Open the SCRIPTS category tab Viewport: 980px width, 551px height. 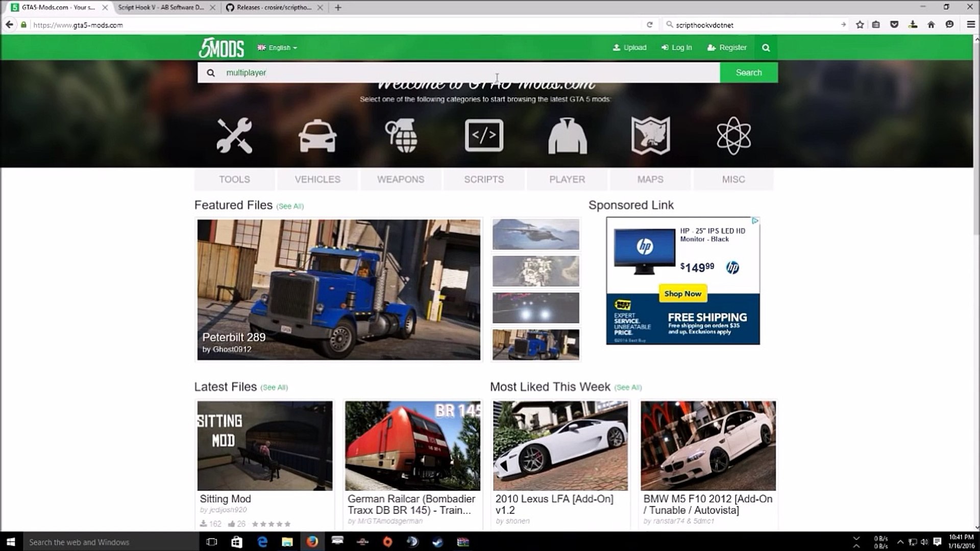484,180
